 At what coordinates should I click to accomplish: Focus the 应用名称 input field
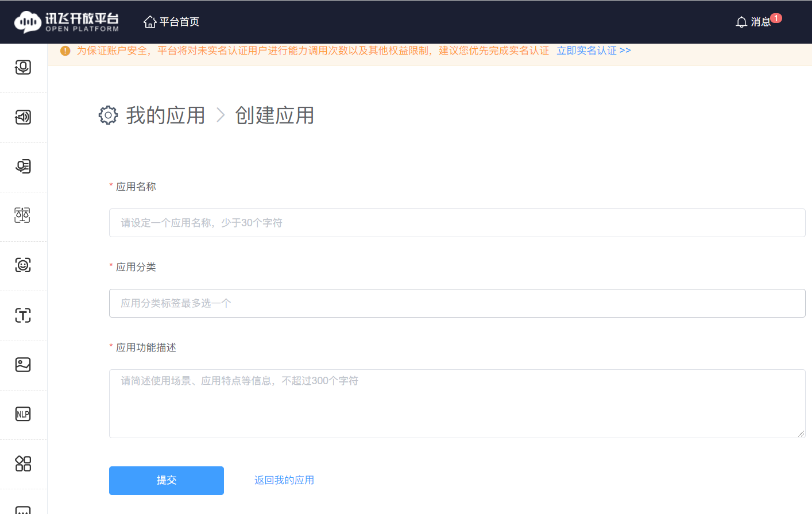point(457,223)
